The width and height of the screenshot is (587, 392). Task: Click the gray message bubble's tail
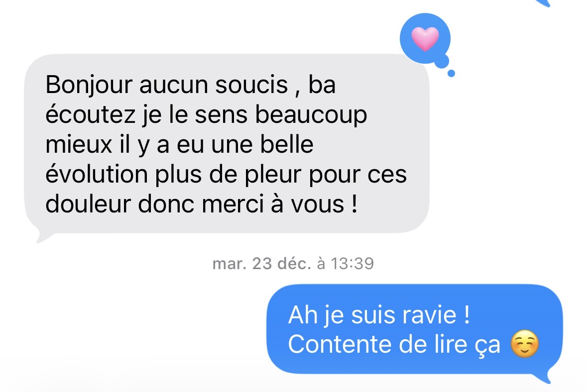(x=42, y=236)
